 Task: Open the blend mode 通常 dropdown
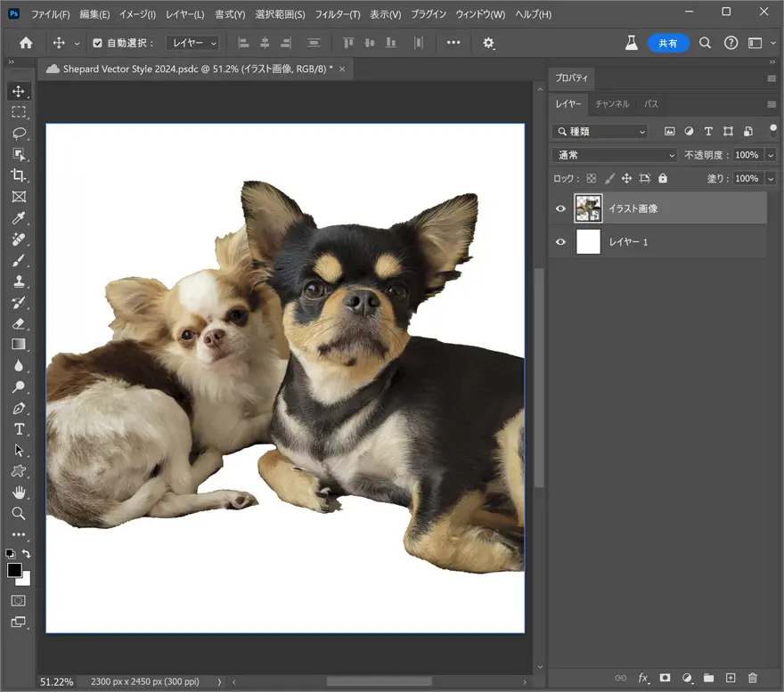pyautogui.click(x=615, y=155)
